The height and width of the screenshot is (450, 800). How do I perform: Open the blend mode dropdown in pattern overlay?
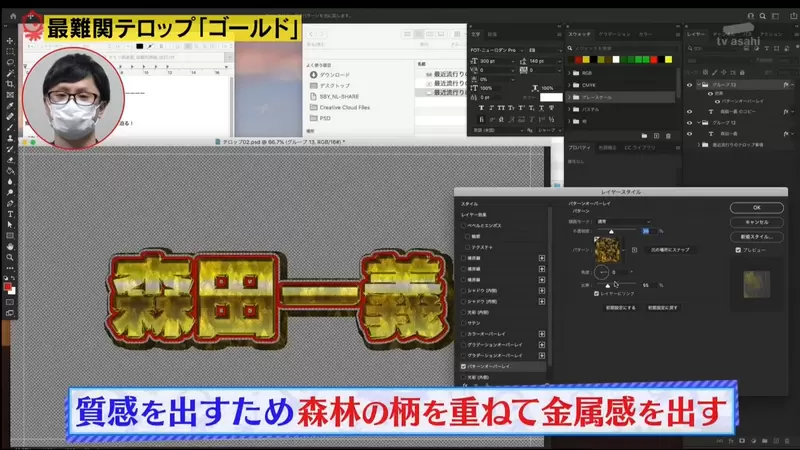pos(622,221)
